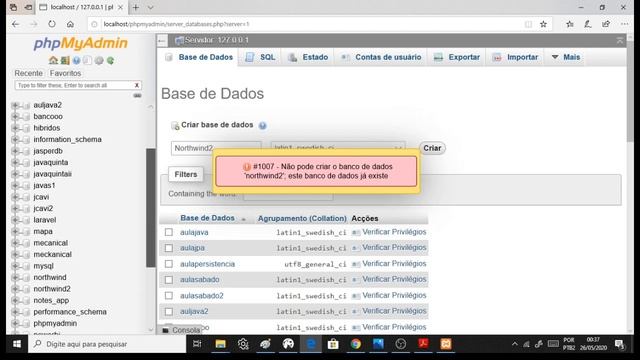Viewport: 640px width, 360px height.
Task: Collapse navigation panel arrow beside Servidor
Action: tap(162, 40)
